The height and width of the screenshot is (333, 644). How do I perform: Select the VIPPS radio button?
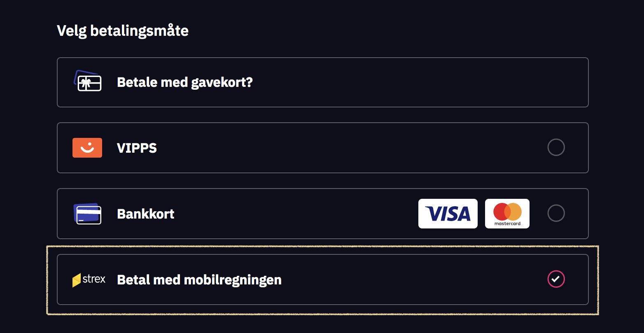click(556, 147)
